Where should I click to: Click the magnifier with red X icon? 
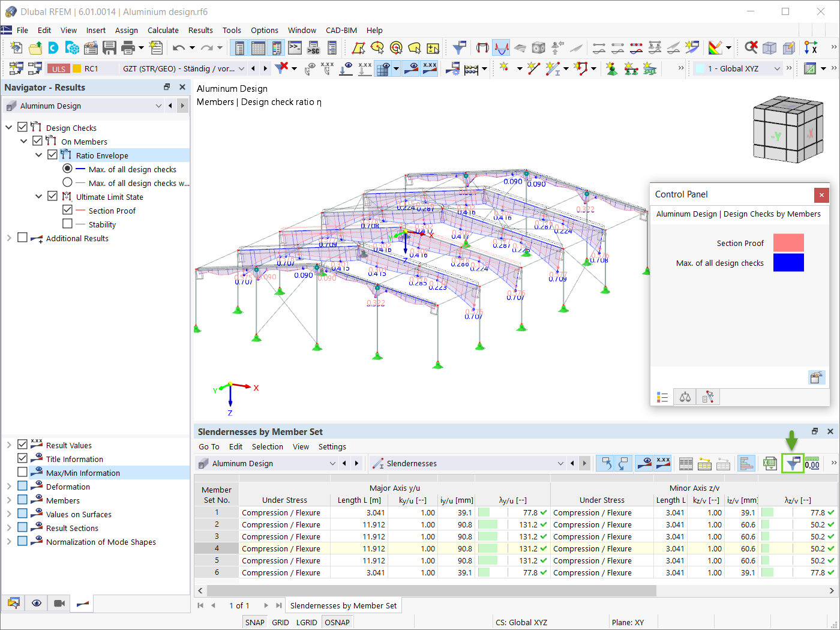tap(751, 48)
